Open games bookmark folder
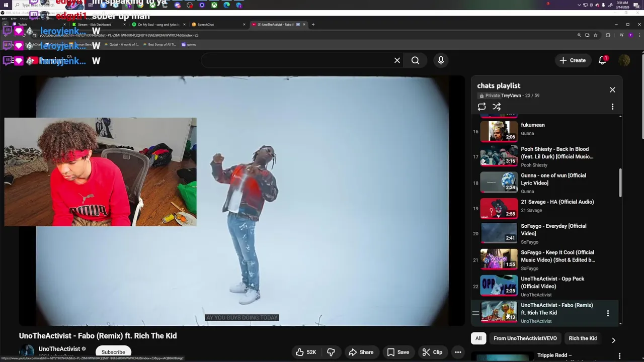Image resolution: width=644 pixels, height=362 pixels. tap(189, 45)
